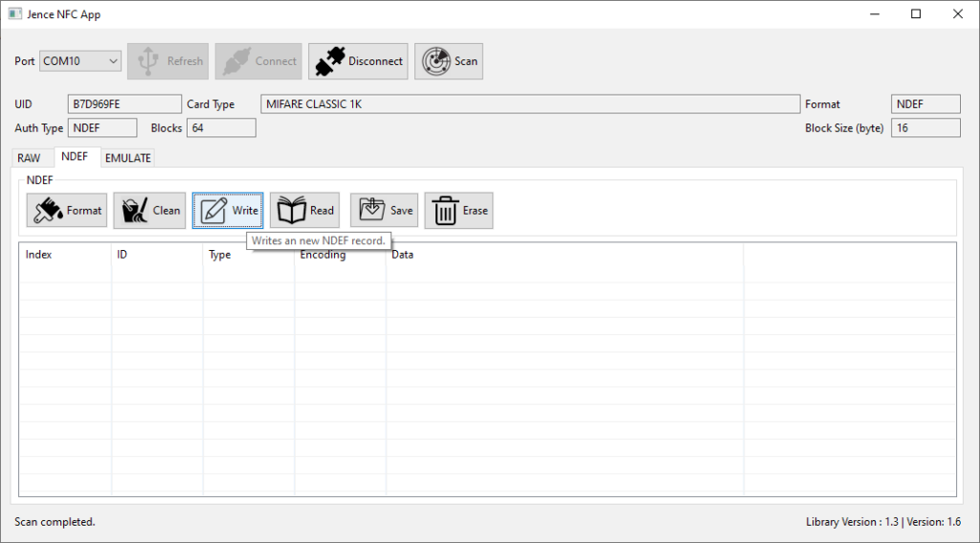
Task: Click the 'Block Size (byte)' label
Action: tap(844, 127)
